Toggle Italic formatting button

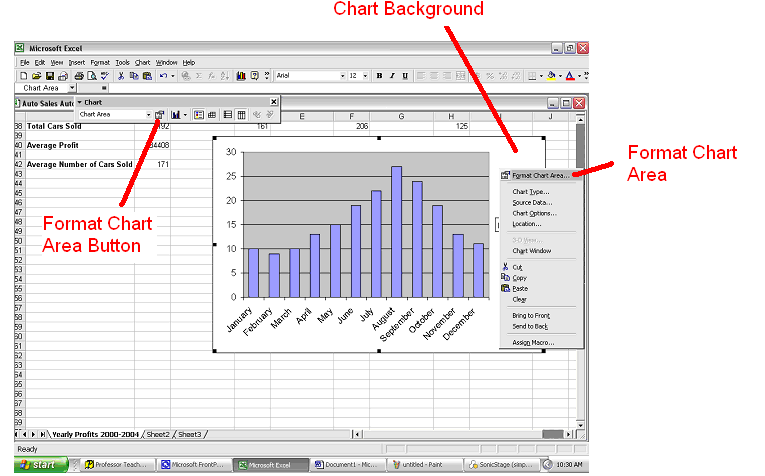(x=392, y=76)
